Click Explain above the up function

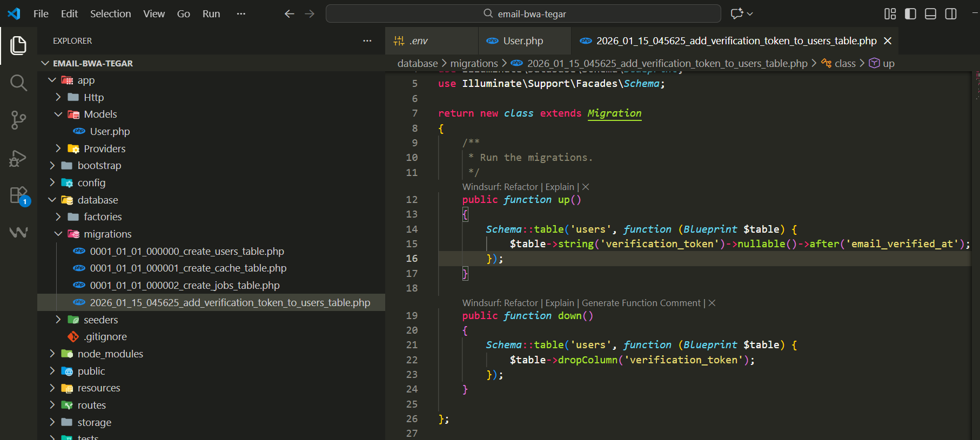[x=559, y=187]
